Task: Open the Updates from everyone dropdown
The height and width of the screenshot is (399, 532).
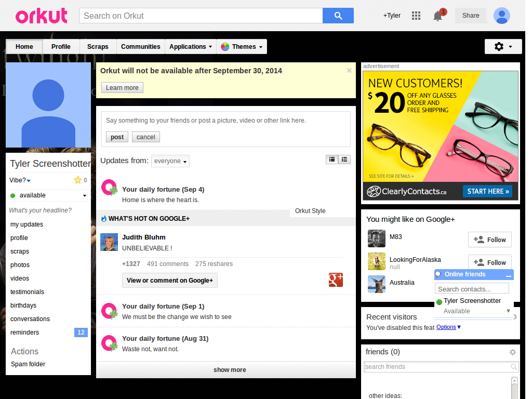Action: point(170,161)
